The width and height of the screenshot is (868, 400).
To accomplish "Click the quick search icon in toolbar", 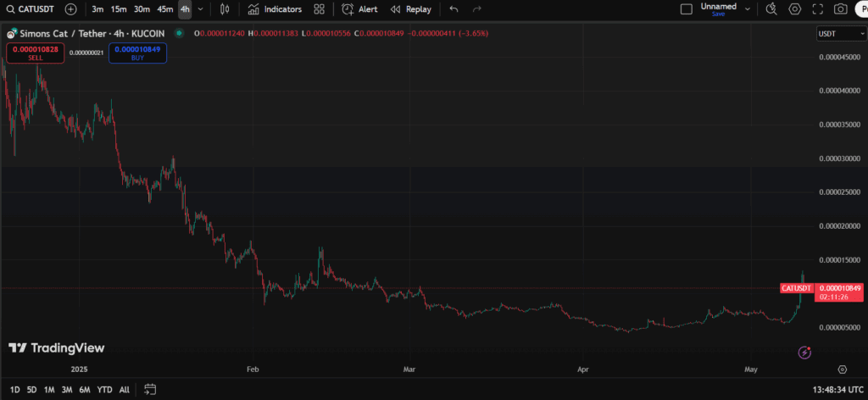I will tap(771, 9).
